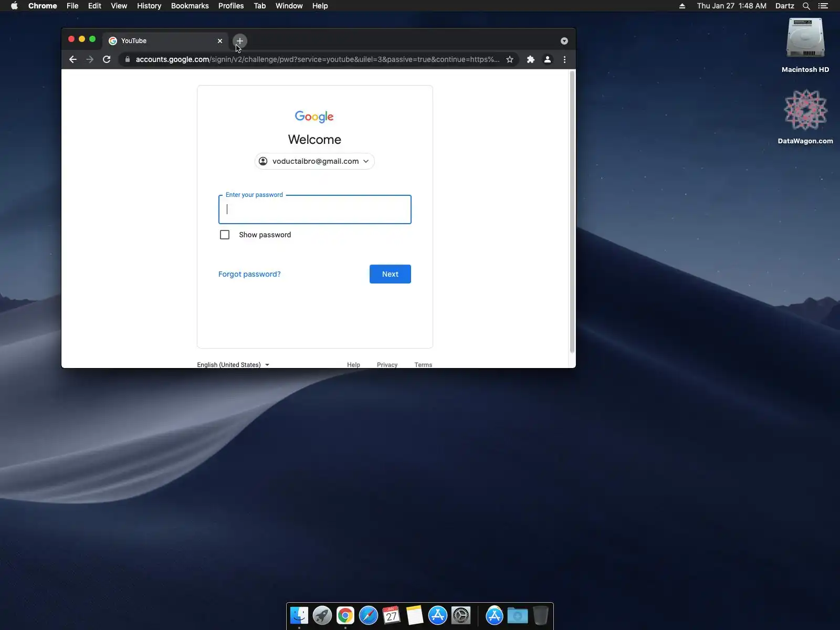Open the File menu
This screenshot has height=630, width=840.
point(72,6)
